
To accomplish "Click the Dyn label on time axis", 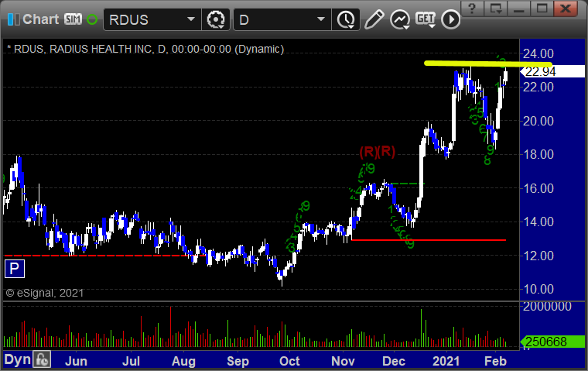I will (x=17, y=359).
